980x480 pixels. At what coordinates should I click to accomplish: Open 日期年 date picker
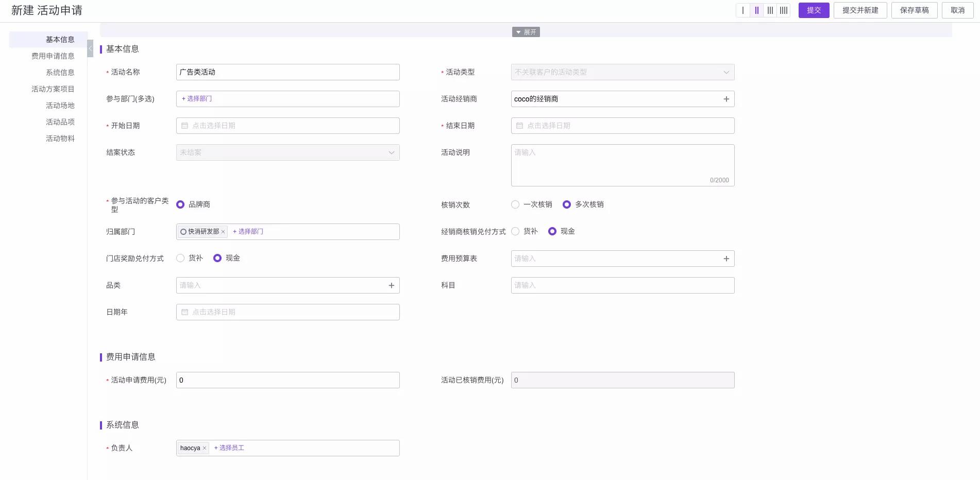tap(288, 312)
